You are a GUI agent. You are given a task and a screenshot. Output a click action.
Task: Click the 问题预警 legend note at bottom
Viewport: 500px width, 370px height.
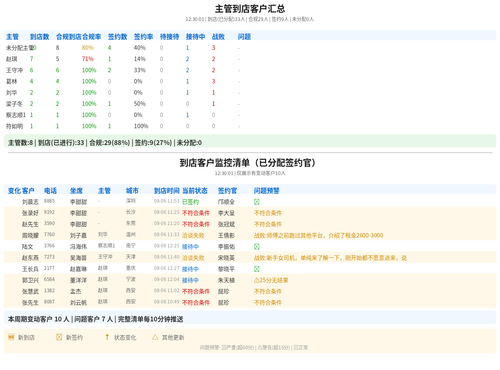pos(254,347)
